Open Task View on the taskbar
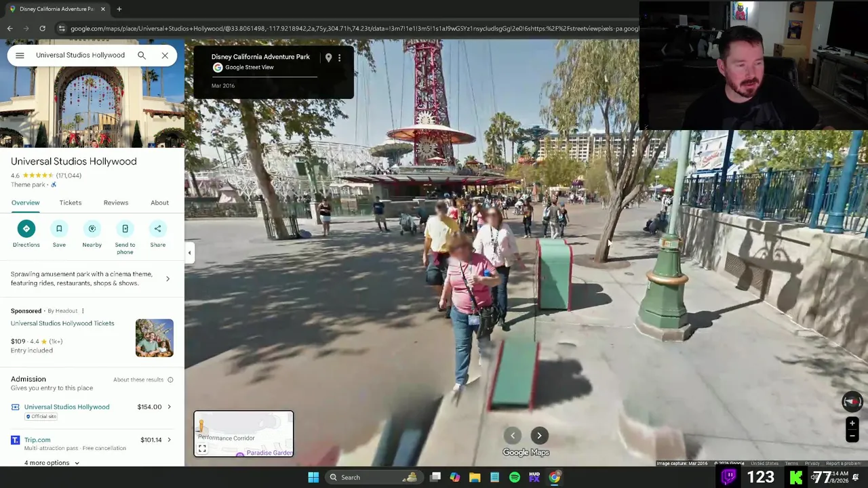 coord(435,477)
